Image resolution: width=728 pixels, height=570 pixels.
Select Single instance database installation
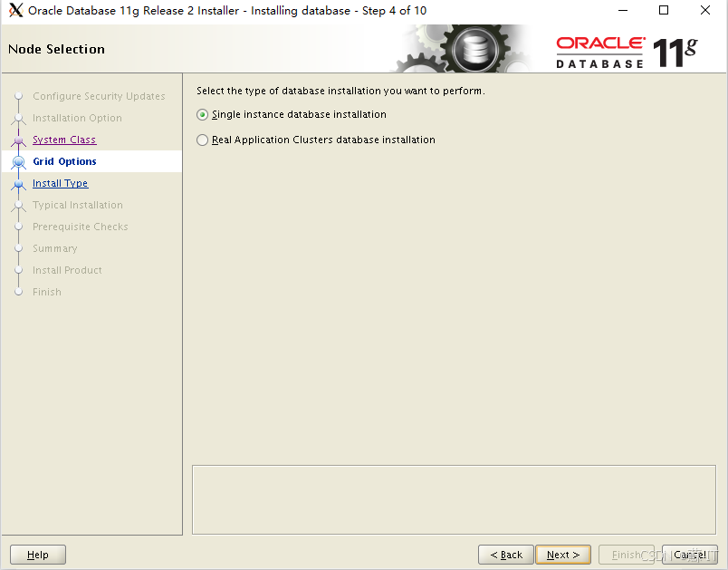201,114
